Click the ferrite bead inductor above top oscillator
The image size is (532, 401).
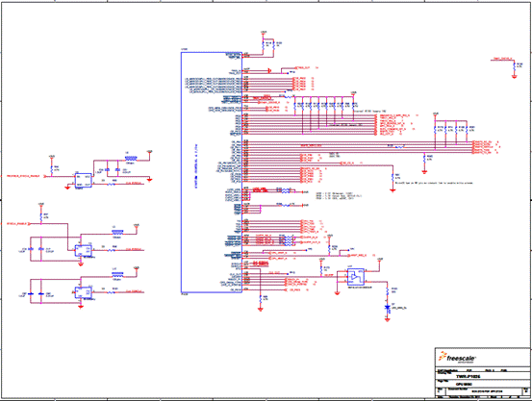click(131, 158)
